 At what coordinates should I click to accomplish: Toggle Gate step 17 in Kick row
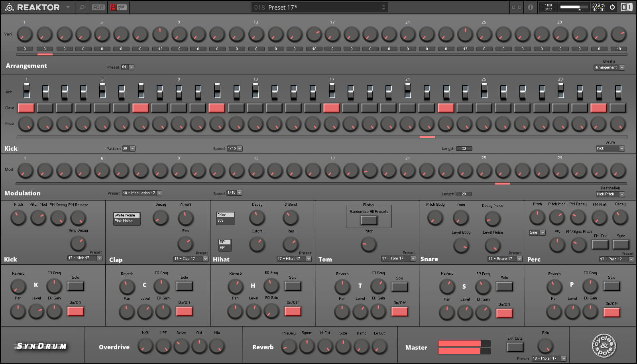pos(331,108)
